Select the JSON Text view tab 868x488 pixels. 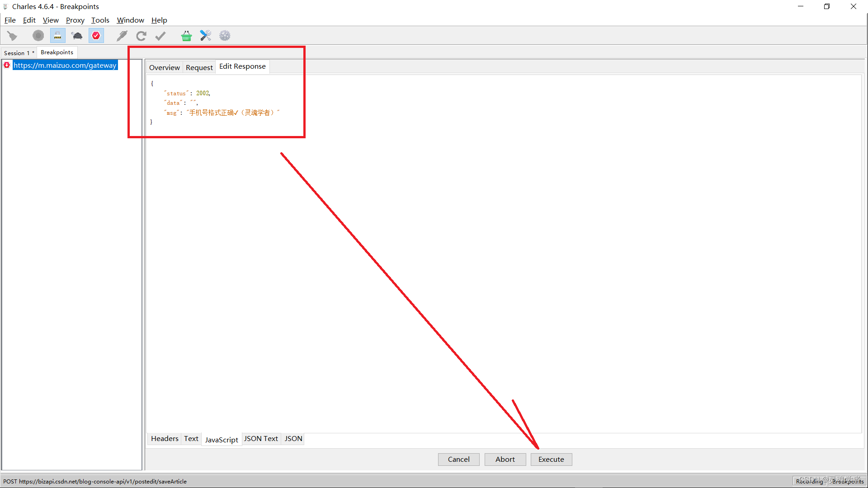(261, 438)
